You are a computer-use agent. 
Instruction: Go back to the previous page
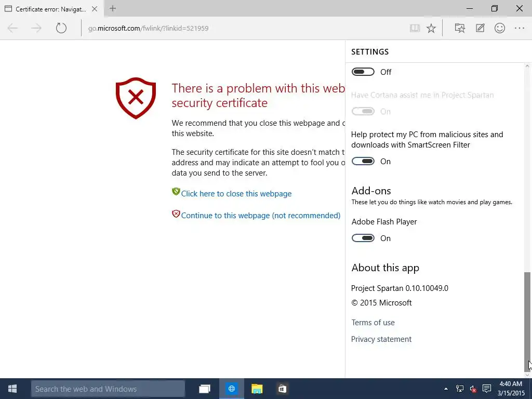12,28
